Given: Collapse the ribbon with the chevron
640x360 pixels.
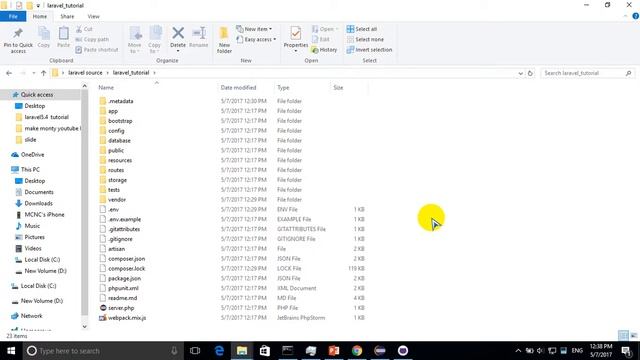Looking at the screenshot, I should tap(626, 16).
